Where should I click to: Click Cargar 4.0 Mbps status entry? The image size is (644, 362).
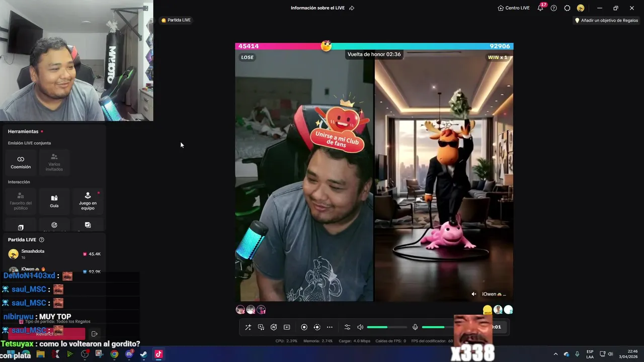point(355,341)
